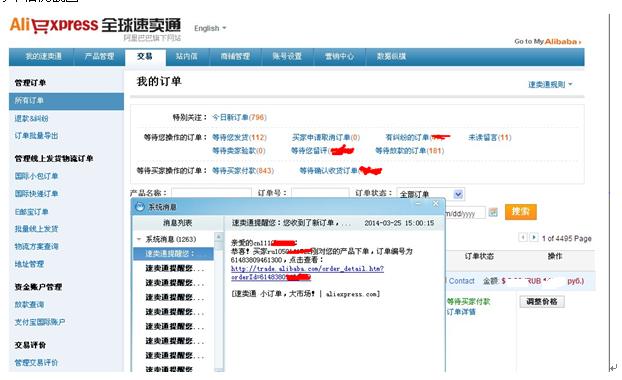The image size is (622, 380).
Task: Open the 账号设置 navigation tab
Action: [x=287, y=56]
